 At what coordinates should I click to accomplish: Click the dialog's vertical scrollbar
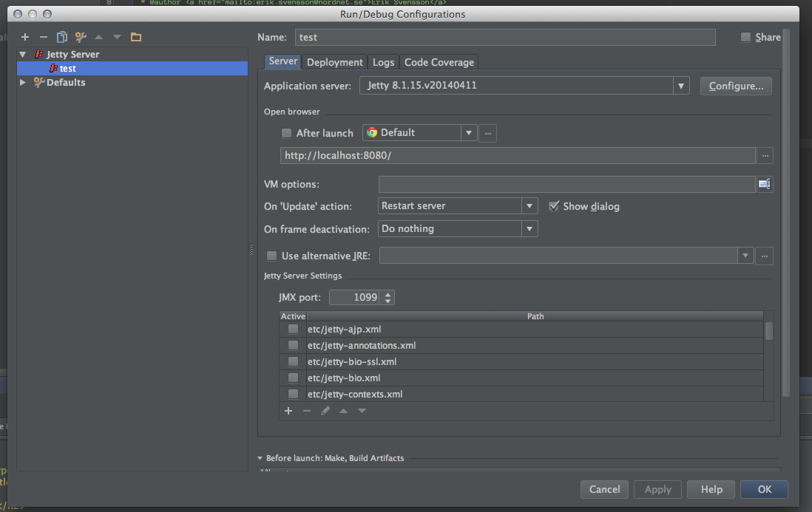pyautogui.click(x=785, y=214)
